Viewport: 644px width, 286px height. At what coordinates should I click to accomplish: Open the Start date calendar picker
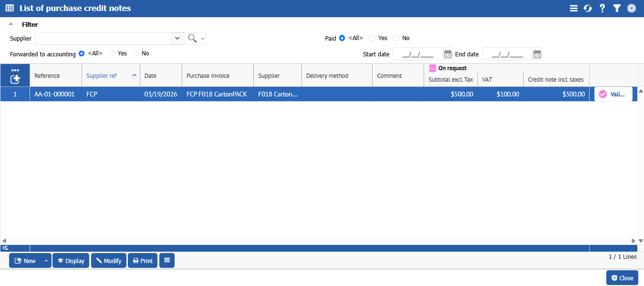coord(447,54)
